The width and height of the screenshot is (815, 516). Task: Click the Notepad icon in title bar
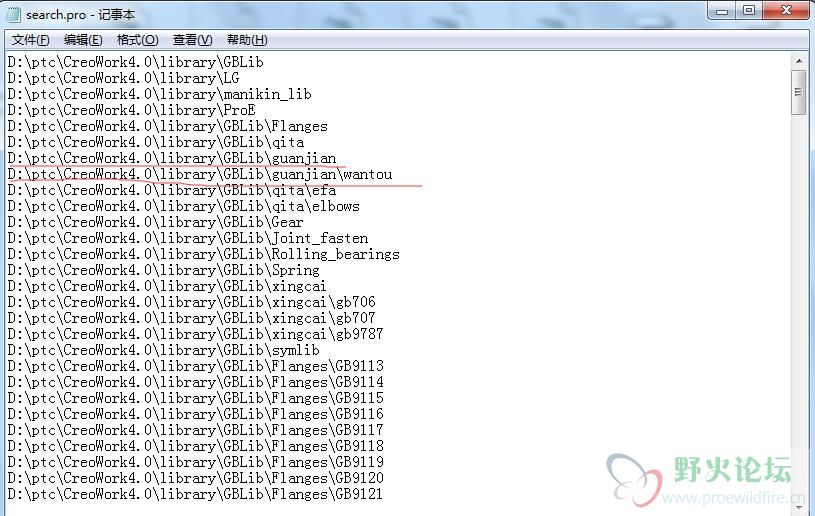[x=14, y=15]
